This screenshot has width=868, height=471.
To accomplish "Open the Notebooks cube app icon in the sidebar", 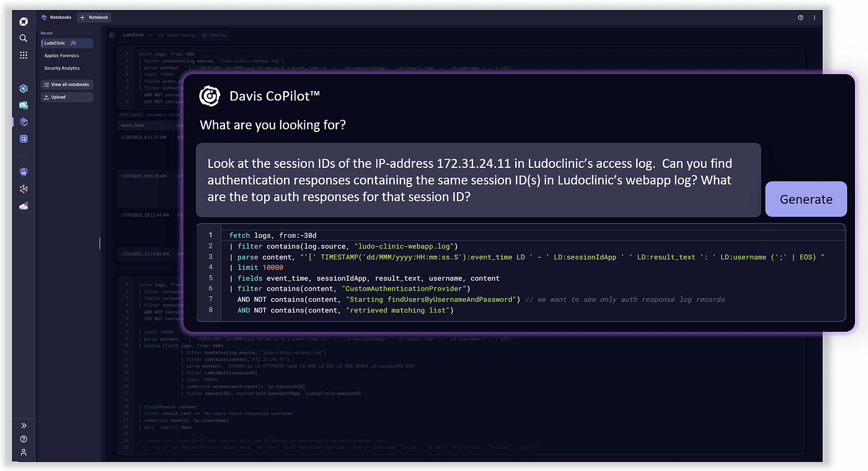I will [x=24, y=122].
